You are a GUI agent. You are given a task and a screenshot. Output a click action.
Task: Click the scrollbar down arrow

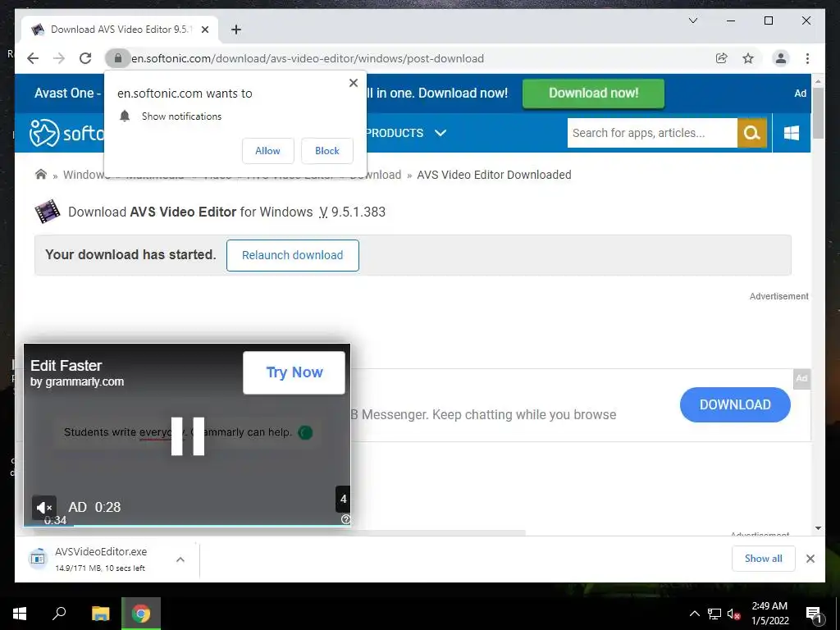(818, 528)
